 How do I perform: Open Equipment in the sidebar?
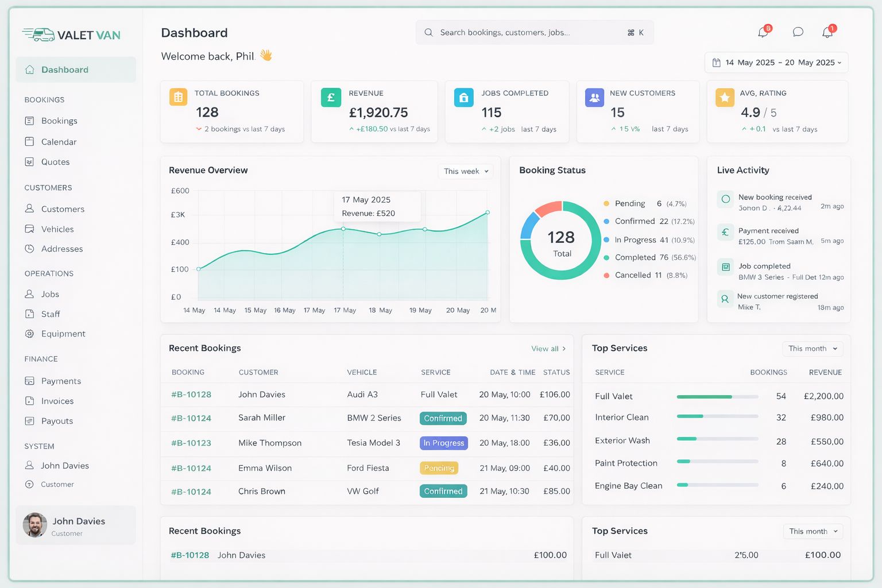63,334
